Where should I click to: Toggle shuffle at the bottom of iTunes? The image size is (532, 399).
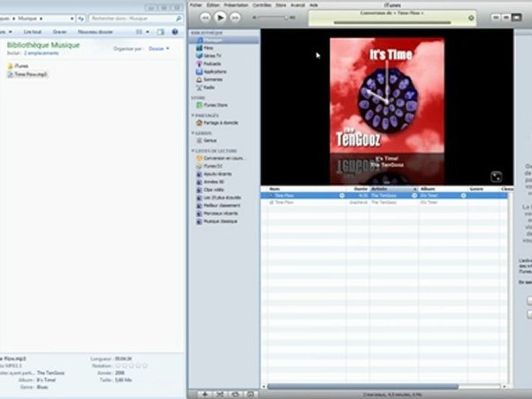(x=220, y=394)
